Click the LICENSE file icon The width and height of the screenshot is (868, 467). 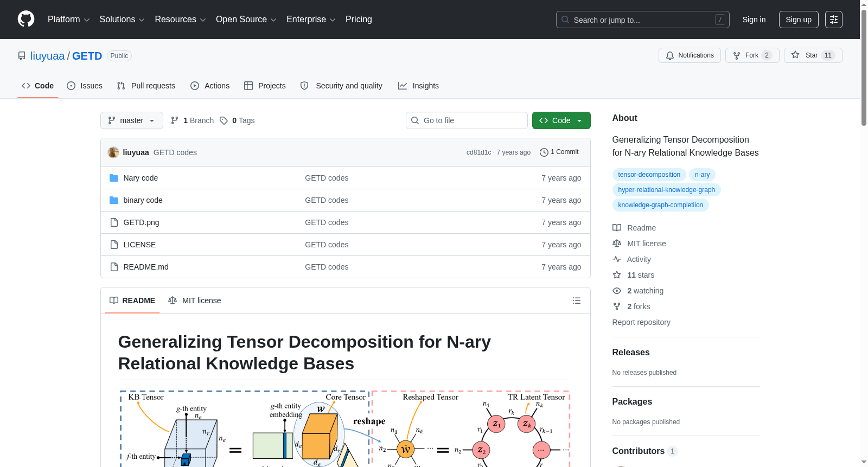[114, 245]
